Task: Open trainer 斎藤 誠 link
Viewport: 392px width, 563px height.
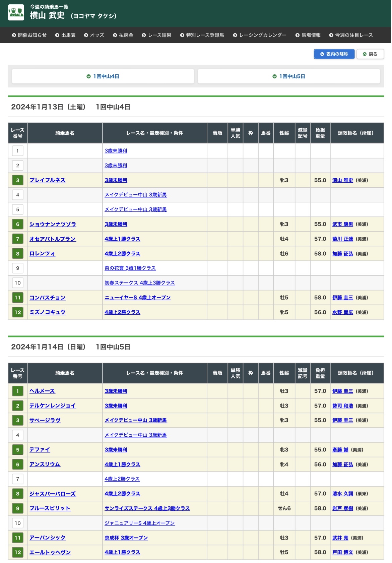Action: coord(340,450)
